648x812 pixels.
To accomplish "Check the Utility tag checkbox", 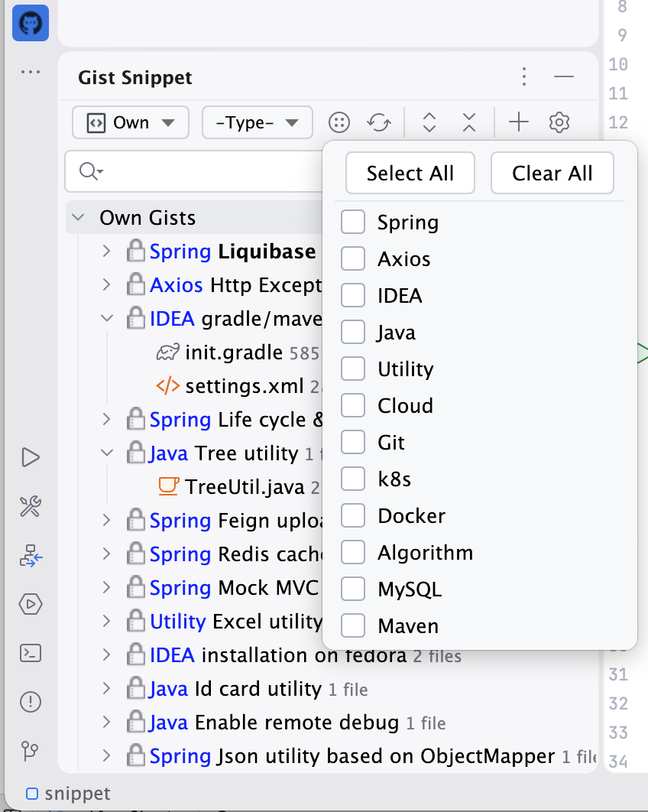I will [353, 369].
